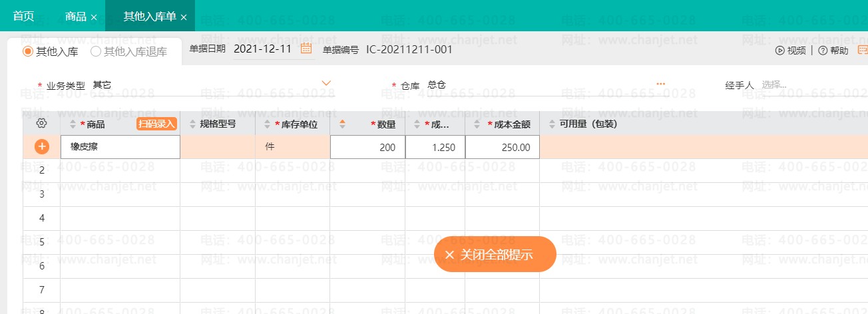This screenshot has width=868, height=314.
Task: Click the orange icon right of 帮助
Action: [863, 49]
